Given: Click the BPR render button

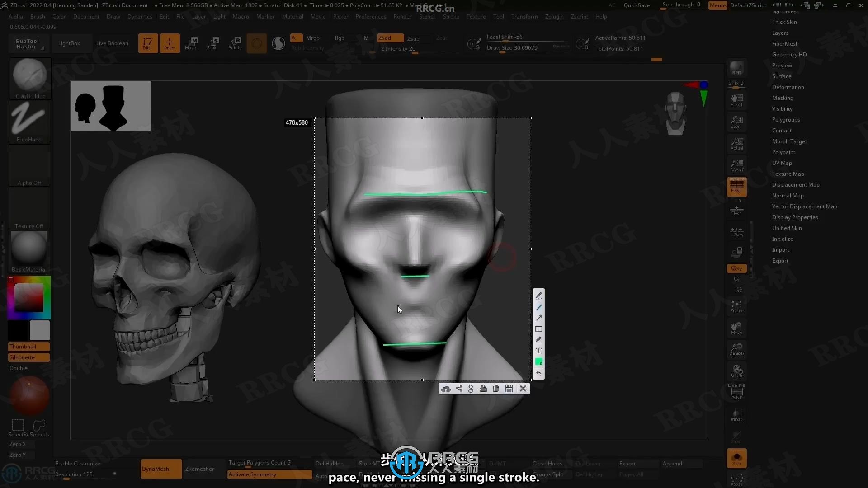Looking at the screenshot, I should click(x=736, y=68).
